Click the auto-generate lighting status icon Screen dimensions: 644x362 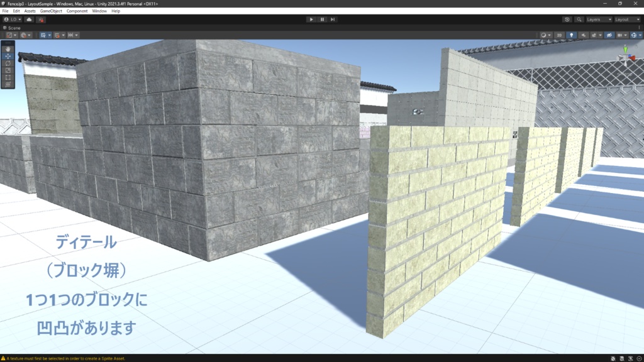(x=630, y=358)
